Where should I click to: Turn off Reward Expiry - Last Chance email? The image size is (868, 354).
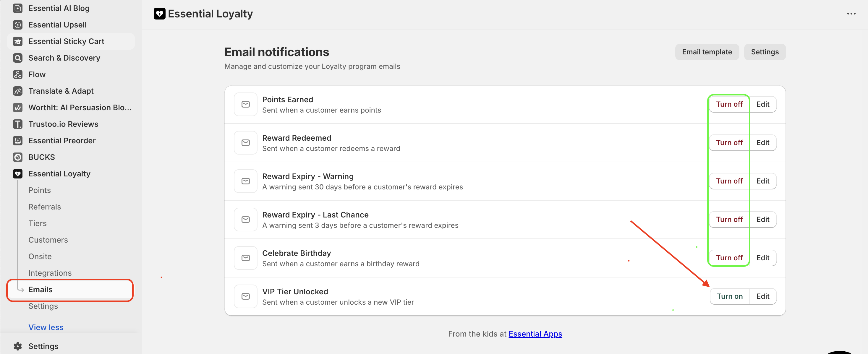point(729,219)
